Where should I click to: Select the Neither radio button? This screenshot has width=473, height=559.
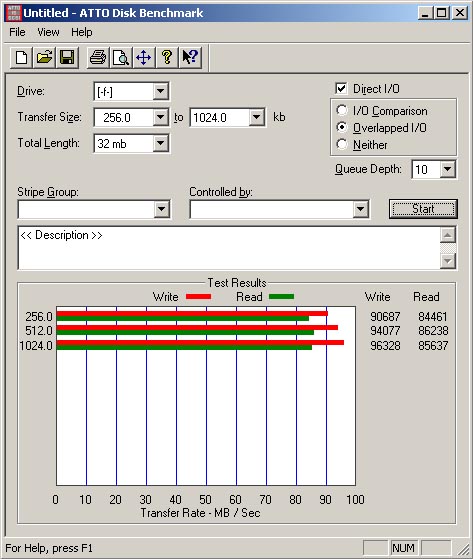point(341,144)
